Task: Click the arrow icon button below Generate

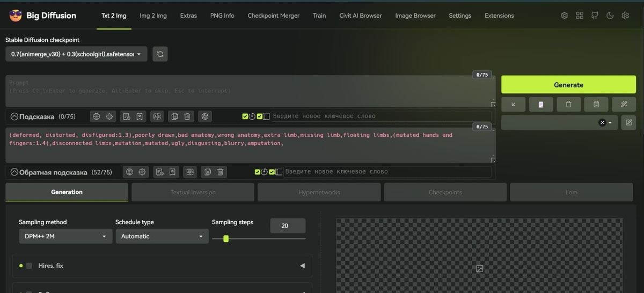Action: coord(514,104)
